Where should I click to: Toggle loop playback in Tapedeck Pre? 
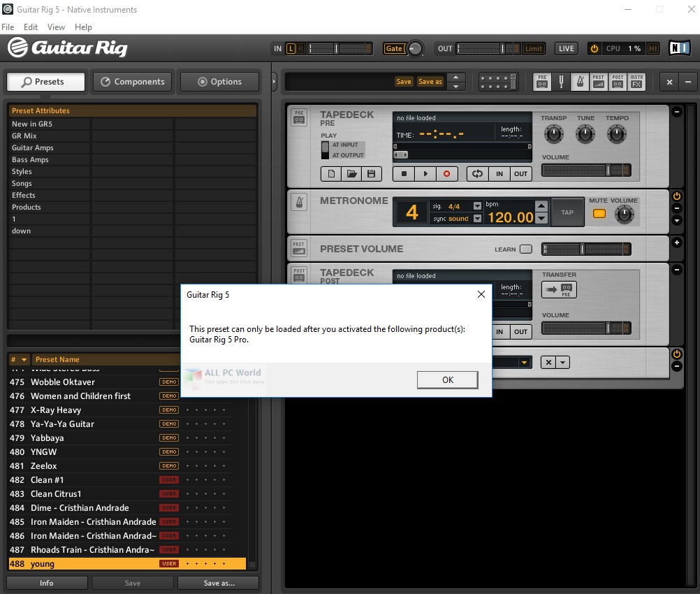pyautogui.click(x=478, y=174)
